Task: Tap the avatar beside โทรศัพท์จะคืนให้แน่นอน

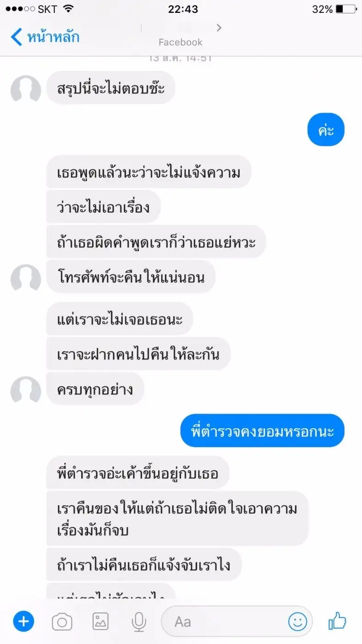Action: click(26, 277)
